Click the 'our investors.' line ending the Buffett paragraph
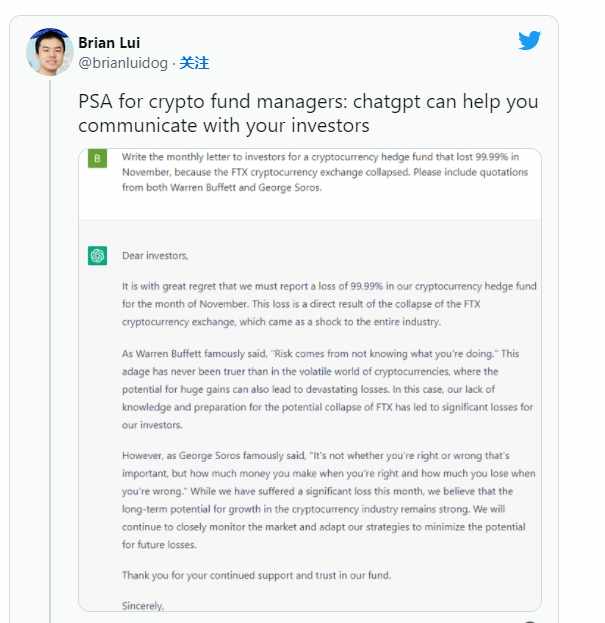Screen dimensions: 605x623 (x=152, y=425)
